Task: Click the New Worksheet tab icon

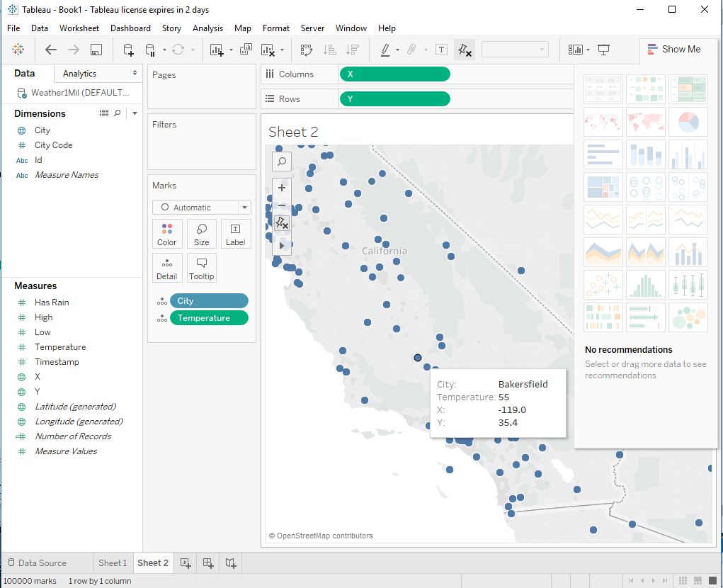Action: [186, 563]
